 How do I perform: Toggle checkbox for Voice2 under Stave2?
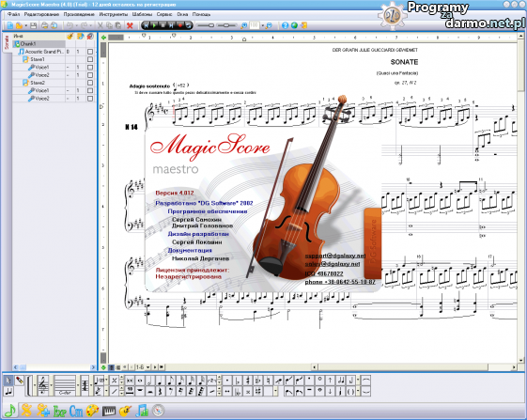pos(90,99)
